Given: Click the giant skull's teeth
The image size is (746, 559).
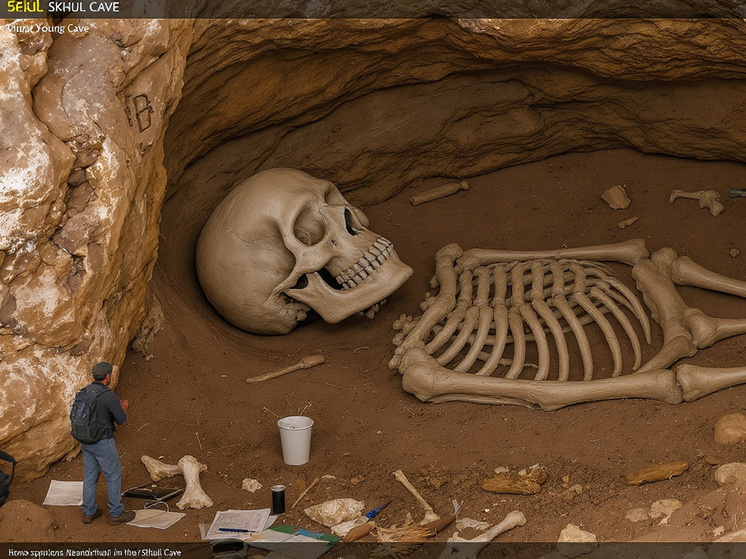Looking at the screenshot, I should coord(366,264).
